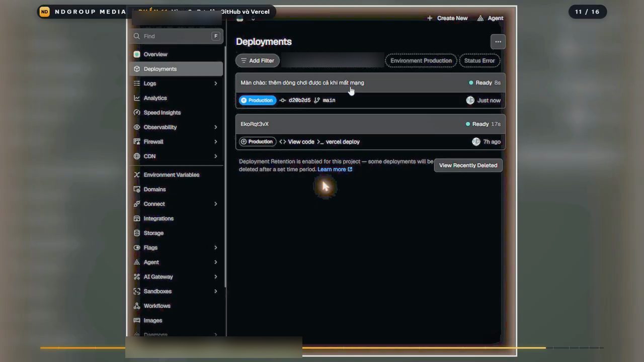Select the Status Error filter chip

[x=479, y=61]
